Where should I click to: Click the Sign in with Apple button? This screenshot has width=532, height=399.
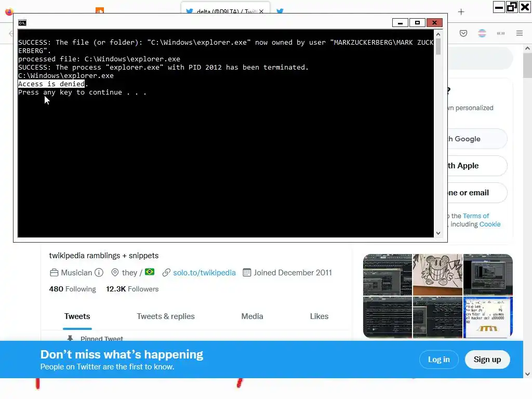(x=478, y=166)
